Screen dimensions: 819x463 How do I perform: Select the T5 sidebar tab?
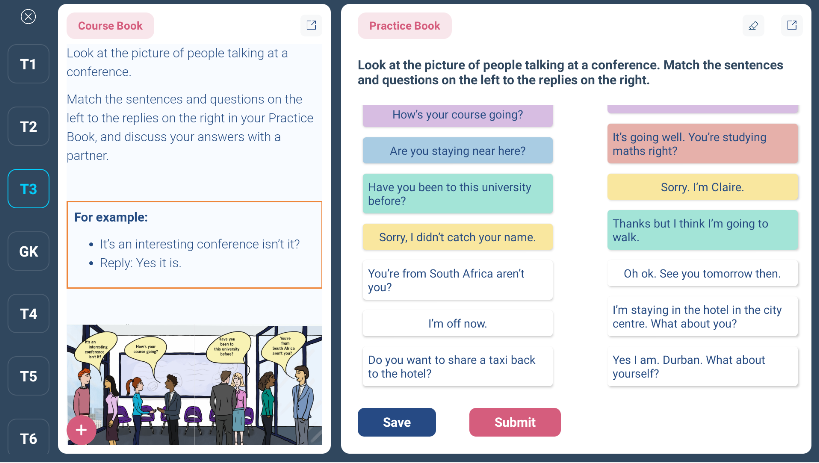tap(28, 376)
